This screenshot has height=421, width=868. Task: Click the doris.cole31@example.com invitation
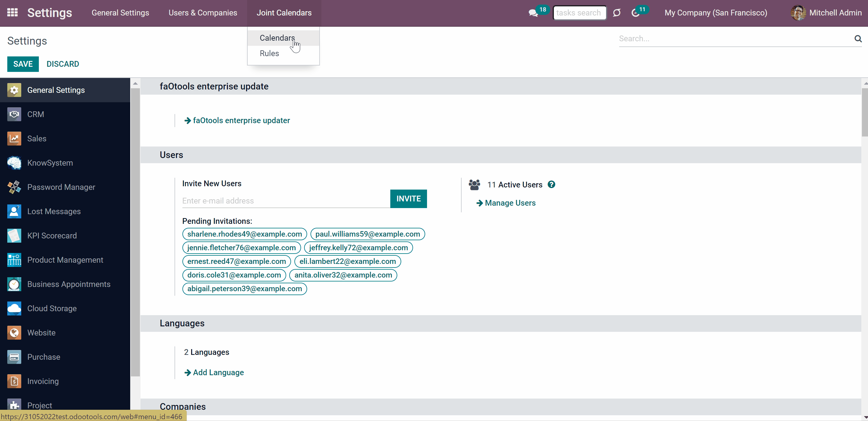234,275
